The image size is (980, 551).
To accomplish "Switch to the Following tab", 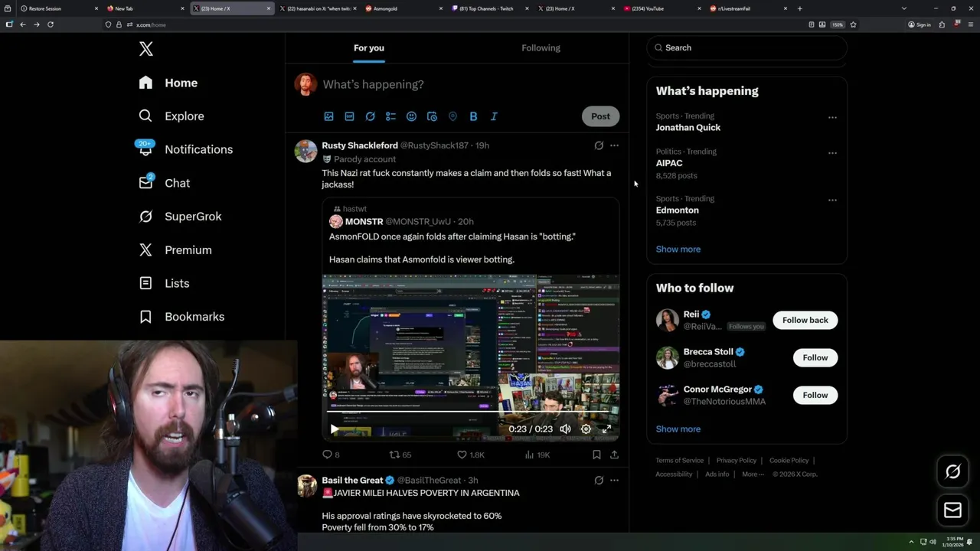I will point(541,47).
